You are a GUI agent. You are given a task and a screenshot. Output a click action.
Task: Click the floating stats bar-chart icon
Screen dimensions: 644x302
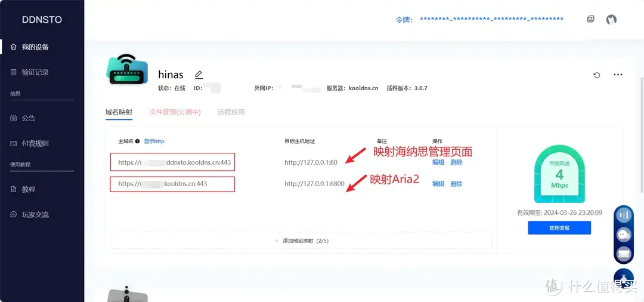624,215
